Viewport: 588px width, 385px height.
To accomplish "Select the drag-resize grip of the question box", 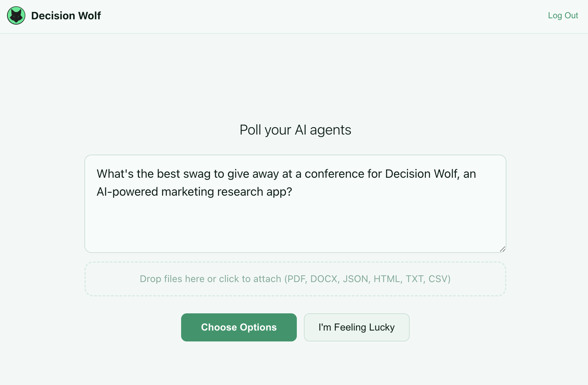I will (502, 249).
